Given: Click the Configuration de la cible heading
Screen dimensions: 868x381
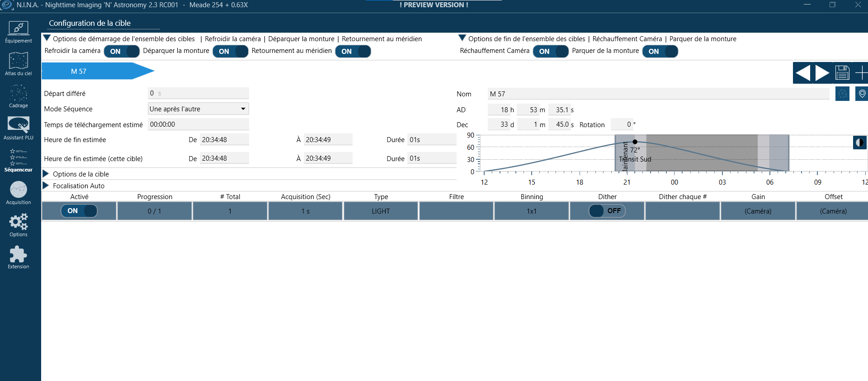Looking at the screenshot, I should point(90,23).
